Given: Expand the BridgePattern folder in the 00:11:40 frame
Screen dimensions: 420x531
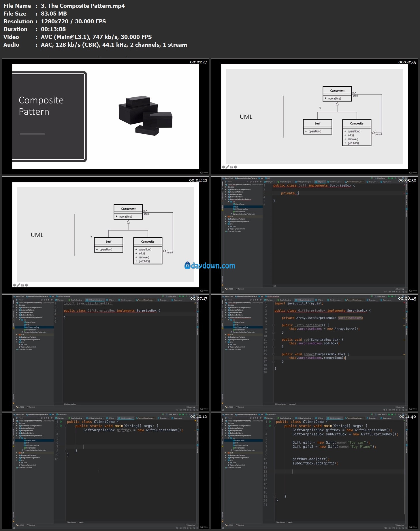Looking at the screenshot, I should point(226,431).
